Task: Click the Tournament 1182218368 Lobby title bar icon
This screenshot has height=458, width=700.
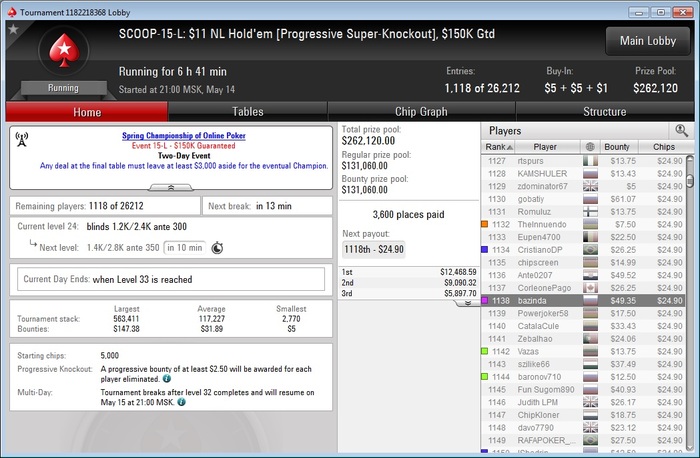Action: (12, 12)
